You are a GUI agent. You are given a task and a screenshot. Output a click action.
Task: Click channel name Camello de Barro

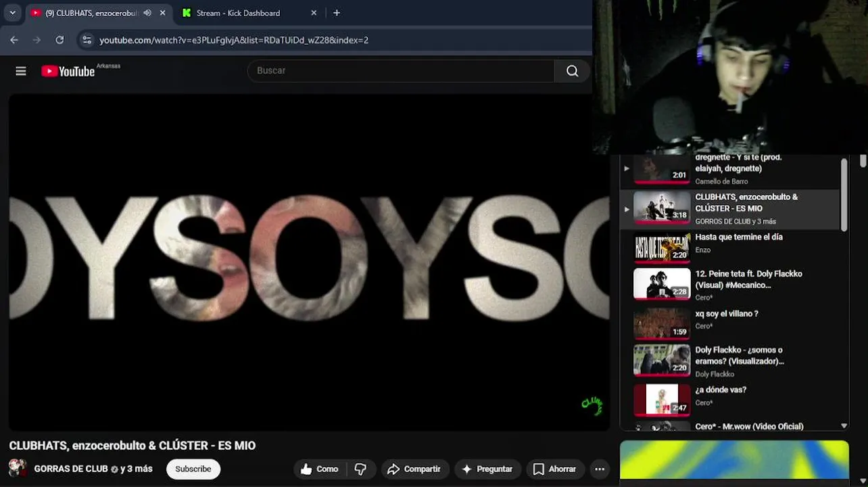[x=721, y=181]
